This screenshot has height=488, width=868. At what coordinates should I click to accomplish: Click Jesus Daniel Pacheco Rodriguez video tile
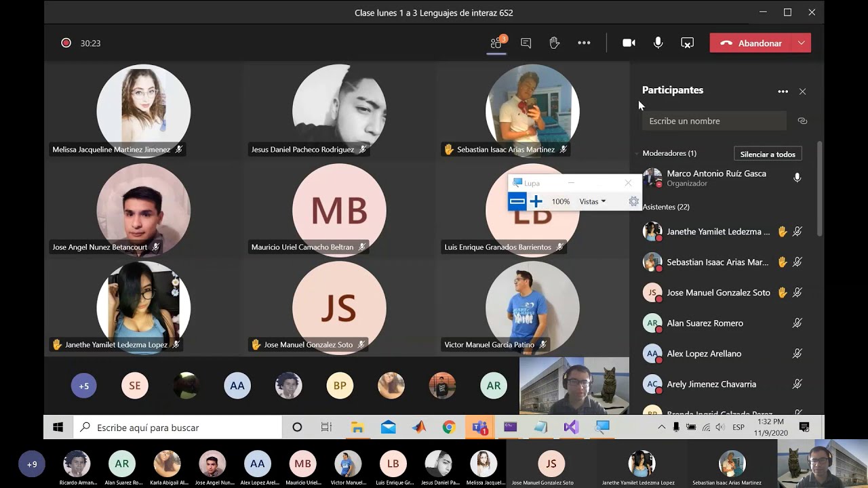(x=338, y=110)
